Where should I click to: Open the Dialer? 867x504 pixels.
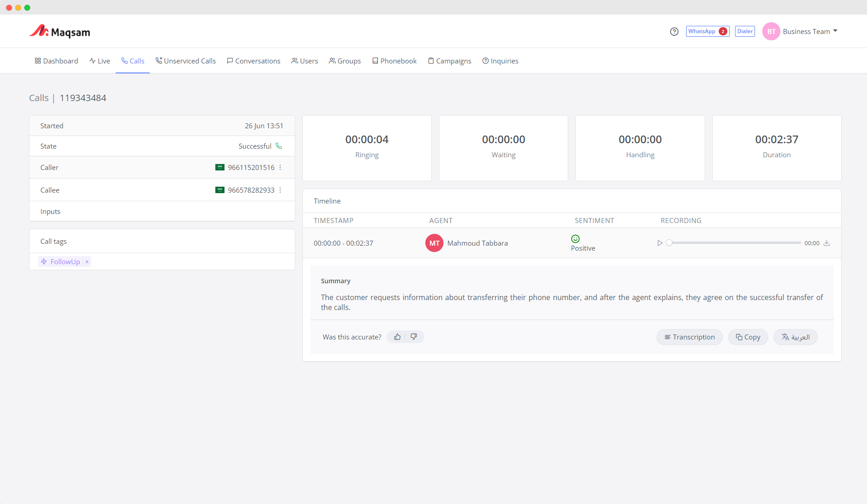[x=745, y=31]
